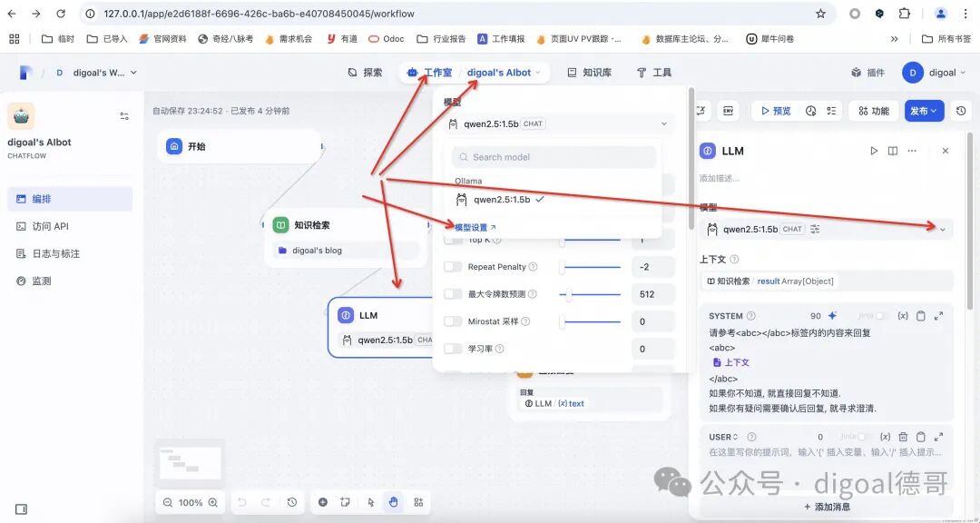Open the digoal account menu

934,73
